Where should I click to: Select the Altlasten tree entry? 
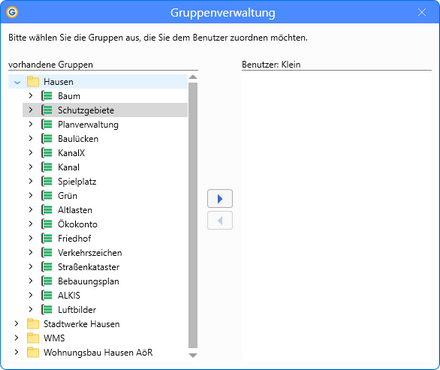pyautogui.click(x=75, y=210)
